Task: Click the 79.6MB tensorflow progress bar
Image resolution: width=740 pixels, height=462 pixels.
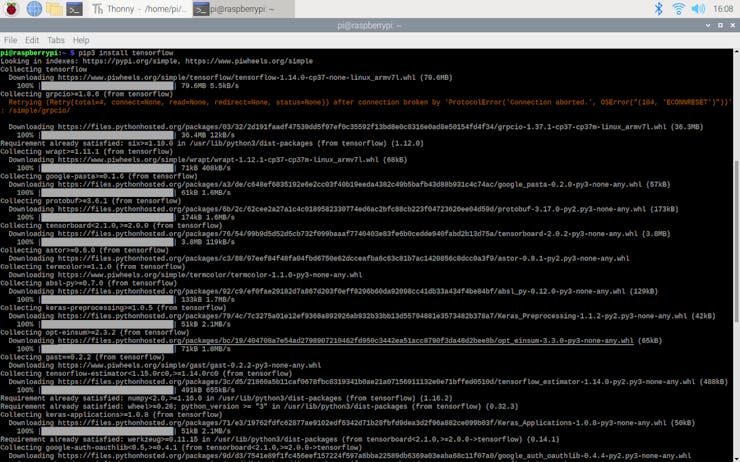Action: pyautogui.click(x=108, y=86)
